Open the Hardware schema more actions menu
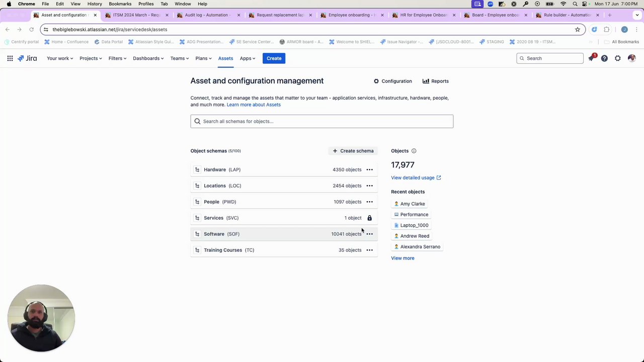The image size is (644, 362). point(369,170)
